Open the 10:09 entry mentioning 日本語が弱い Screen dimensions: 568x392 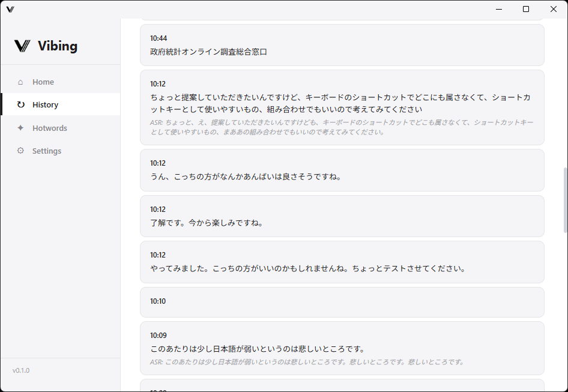click(x=342, y=348)
